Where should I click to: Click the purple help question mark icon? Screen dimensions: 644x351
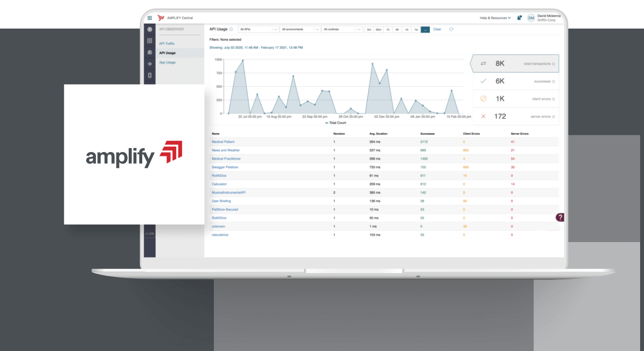(560, 217)
